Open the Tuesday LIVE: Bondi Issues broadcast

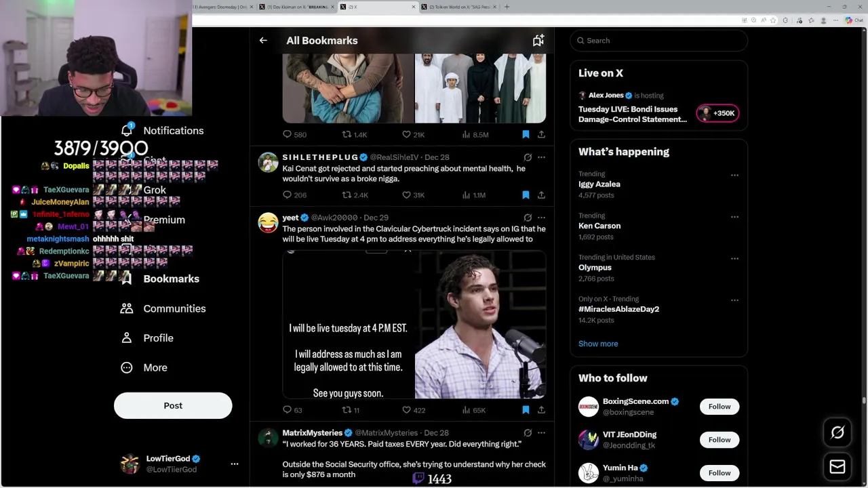[x=633, y=114]
